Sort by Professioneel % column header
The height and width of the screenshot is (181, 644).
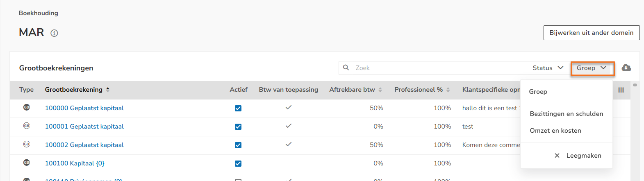click(x=422, y=90)
